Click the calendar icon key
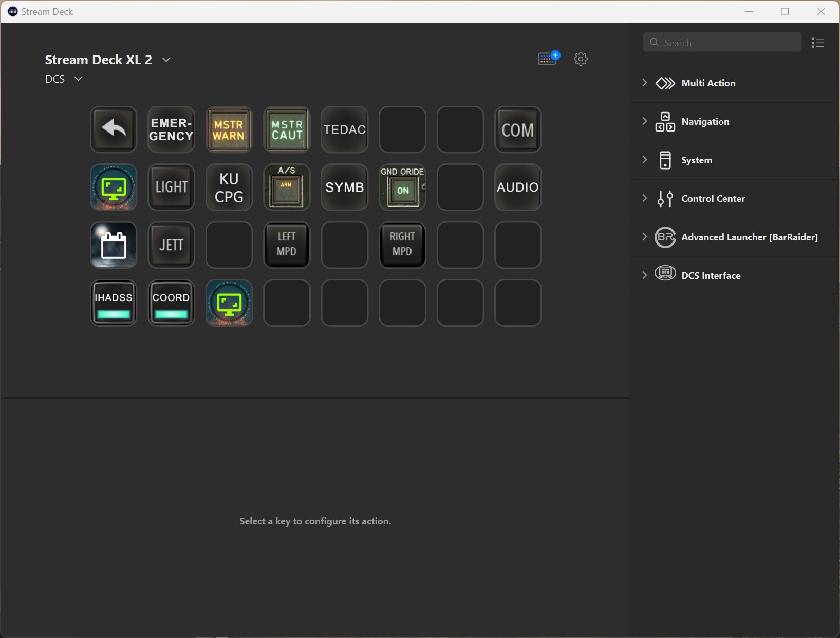Screen dimensions: 840x638 (x=114, y=245)
